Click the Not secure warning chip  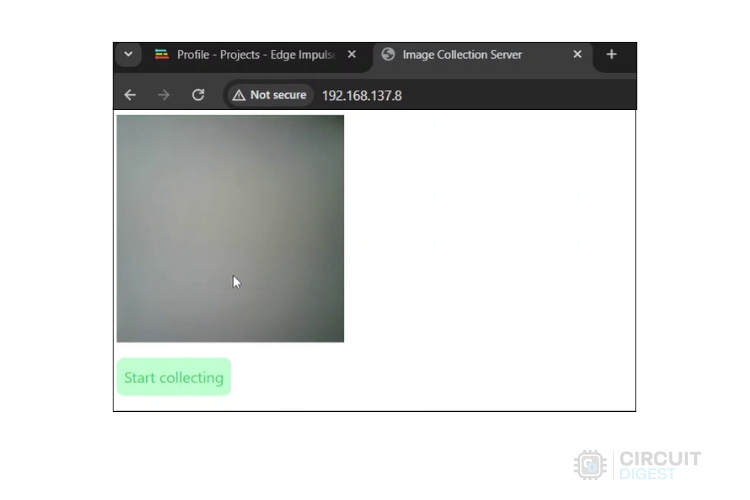coord(269,95)
